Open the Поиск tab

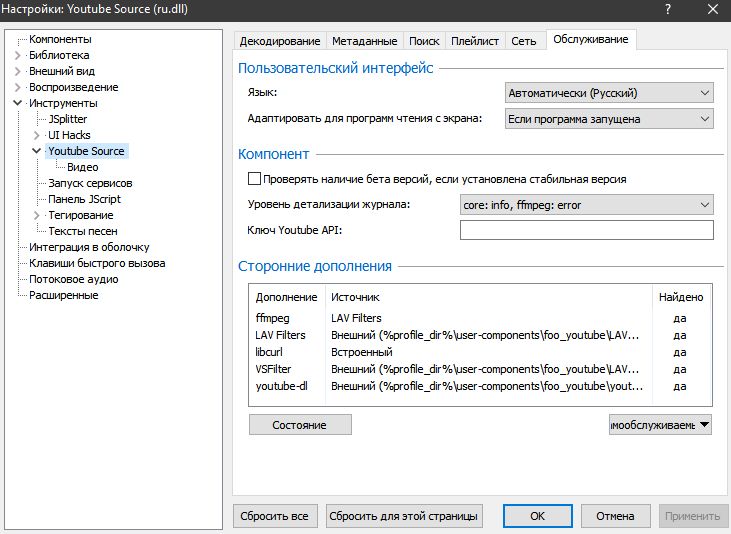[424, 41]
